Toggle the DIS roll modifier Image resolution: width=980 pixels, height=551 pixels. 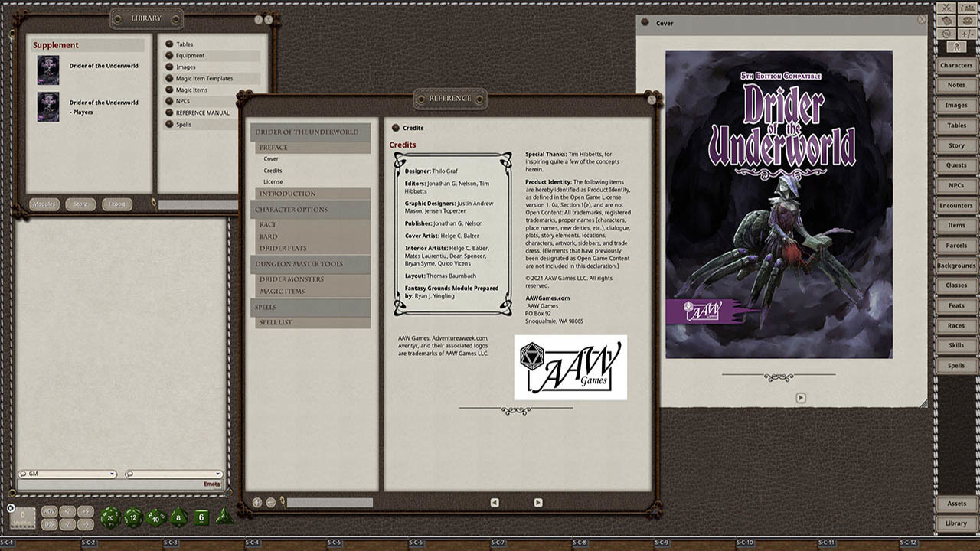[49, 524]
